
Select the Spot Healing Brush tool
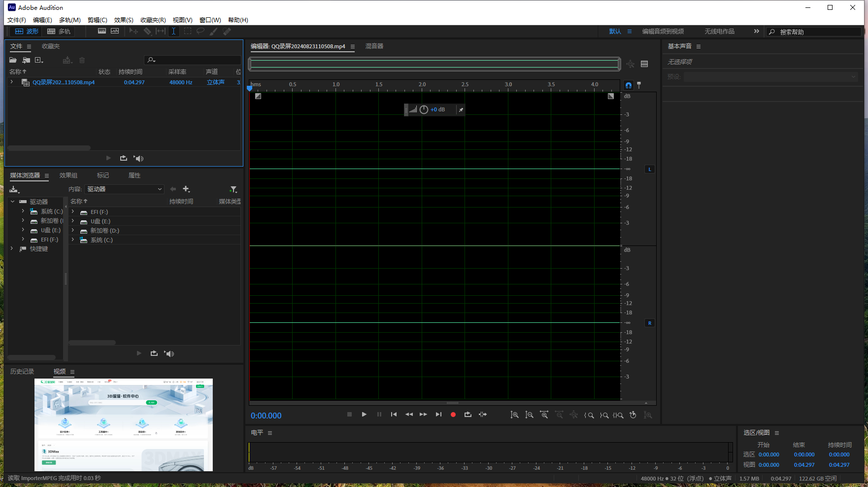click(x=227, y=31)
